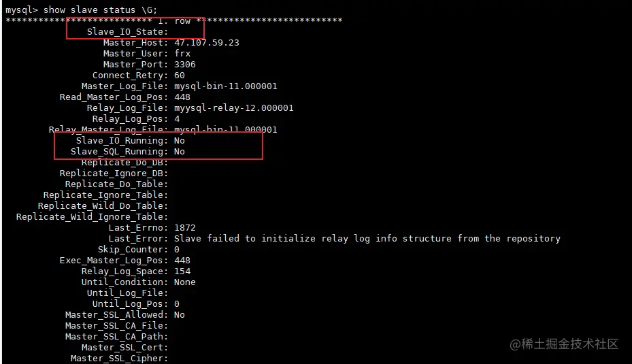Click the Master_SSL_Allowed No value
The height and width of the screenshot is (364, 632).
tap(180, 315)
